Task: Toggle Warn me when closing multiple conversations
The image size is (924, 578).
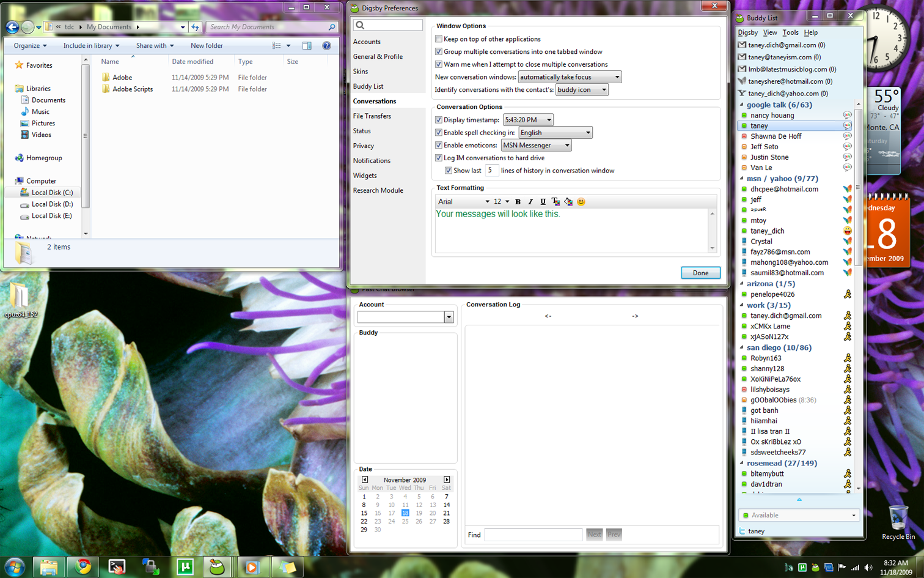Action: 439,64
